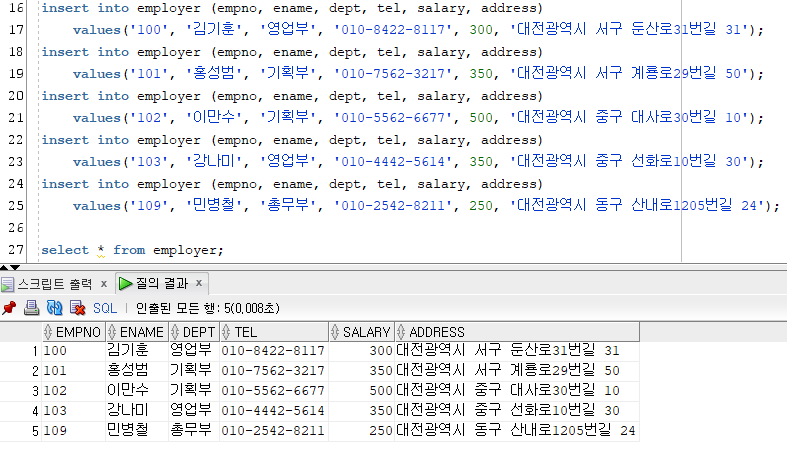The width and height of the screenshot is (787, 453).
Task: Click the print icon in results toolbar
Action: click(31, 308)
